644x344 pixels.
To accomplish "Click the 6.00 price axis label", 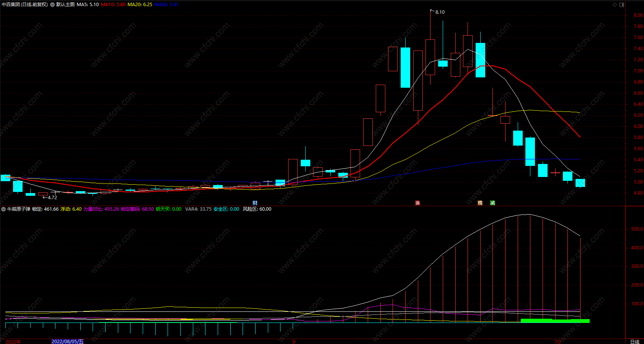I will point(638,126).
